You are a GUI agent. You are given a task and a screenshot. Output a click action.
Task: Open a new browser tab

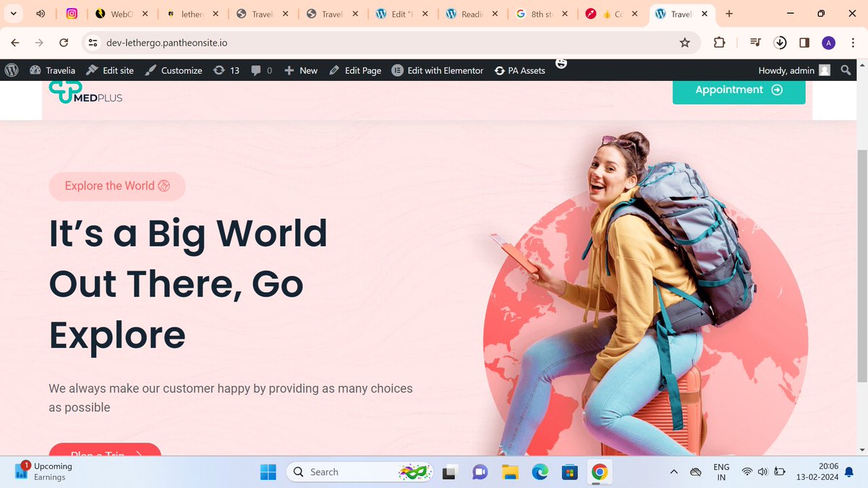(728, 14)
